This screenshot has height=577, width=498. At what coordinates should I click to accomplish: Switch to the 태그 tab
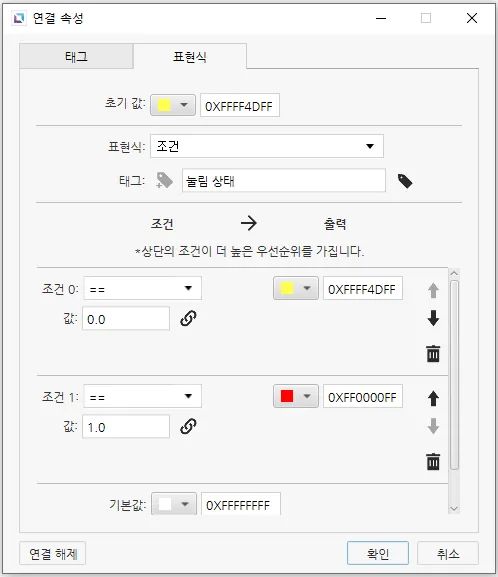click(x=76, y=56)
